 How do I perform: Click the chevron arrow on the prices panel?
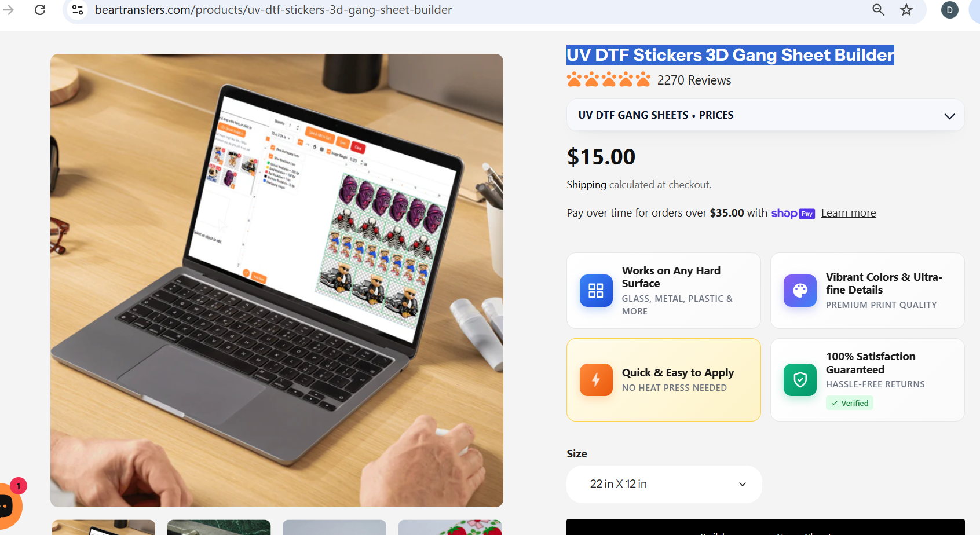(x=949, y=116)
